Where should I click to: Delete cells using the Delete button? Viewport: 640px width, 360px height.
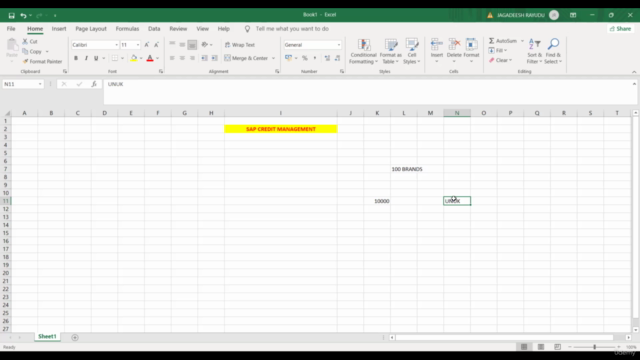point(454,51)
